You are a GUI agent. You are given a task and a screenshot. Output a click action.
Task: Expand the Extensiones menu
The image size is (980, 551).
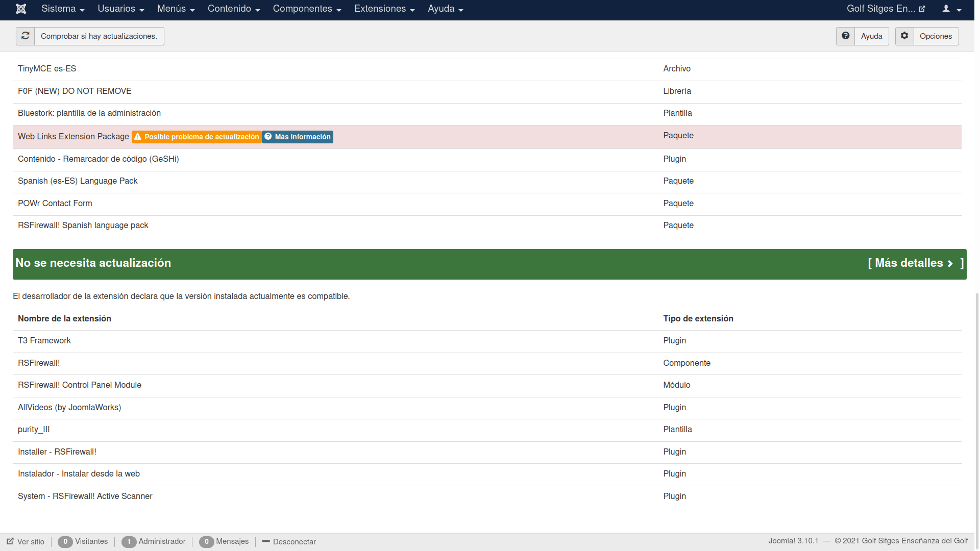coord(384,9)
